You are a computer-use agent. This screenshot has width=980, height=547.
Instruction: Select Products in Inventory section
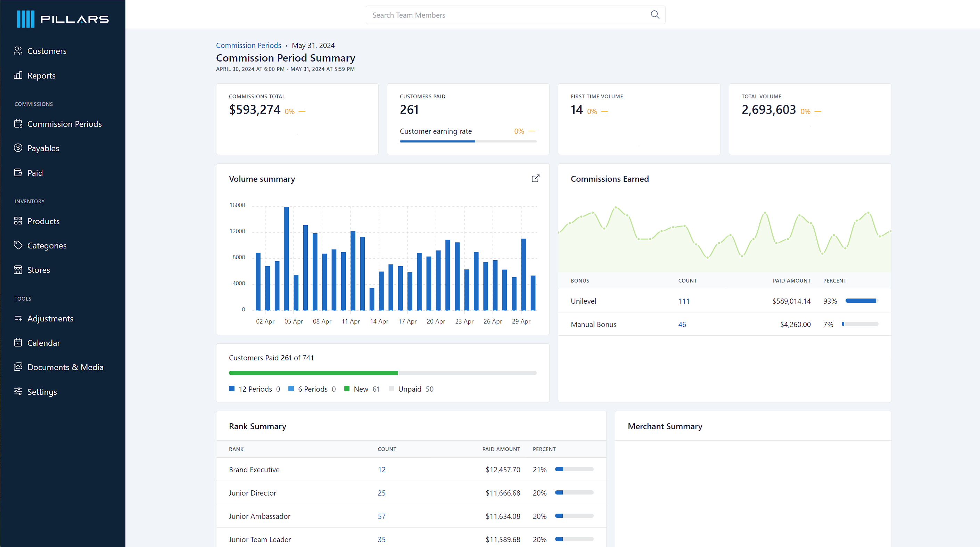pos(43,221)
